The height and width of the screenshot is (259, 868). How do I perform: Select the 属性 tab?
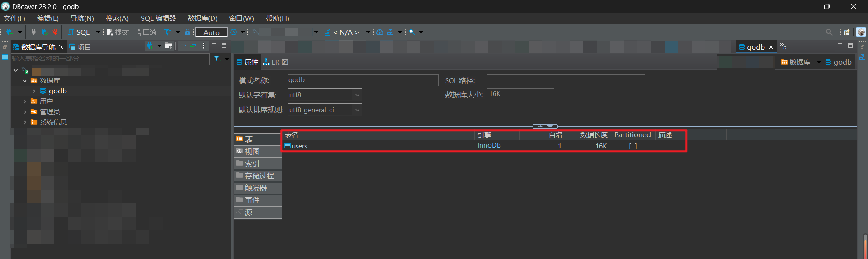coord(247,62)
